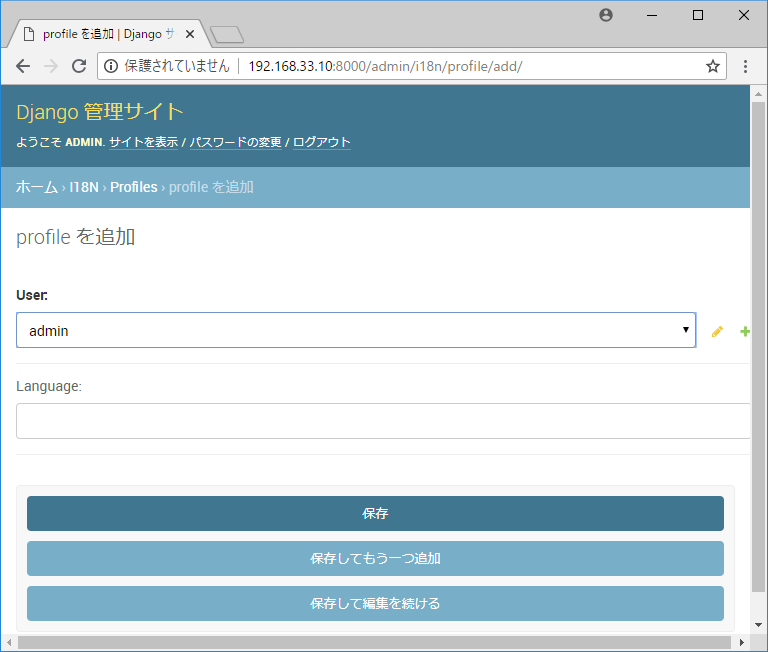Open the ログアウト logout link
The height and width of the screenshot is (652, 768).
(321, 142)
